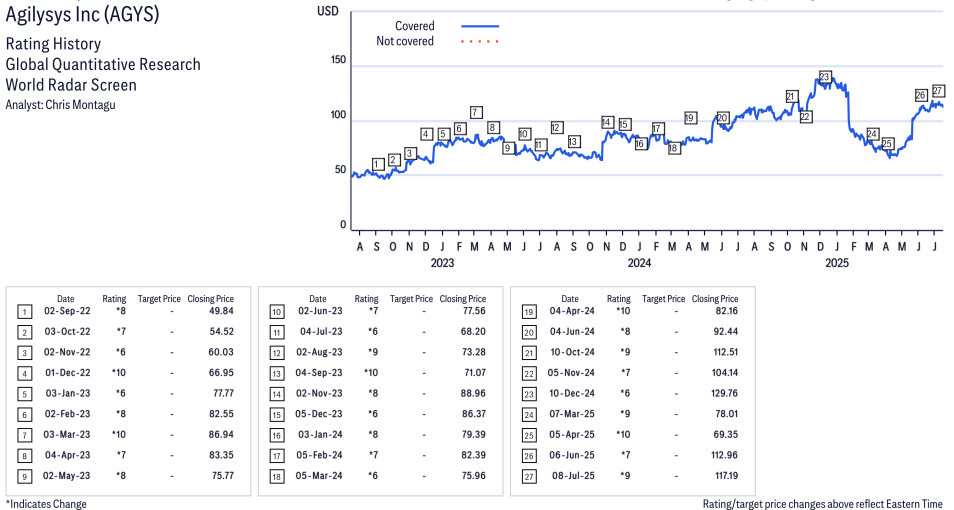954x510 pixels.
Task: Click closing price 83.35
Action: coord(222,455)
